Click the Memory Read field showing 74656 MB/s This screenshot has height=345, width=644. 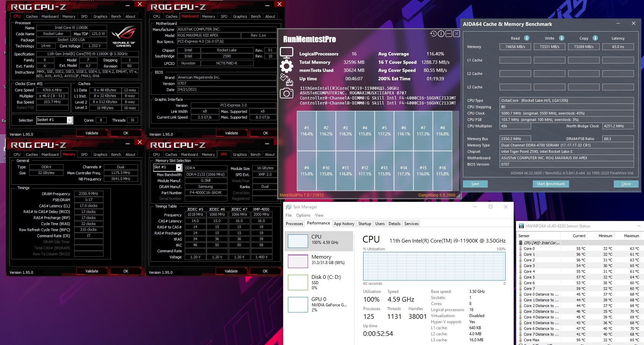click(x=515, y=47)
